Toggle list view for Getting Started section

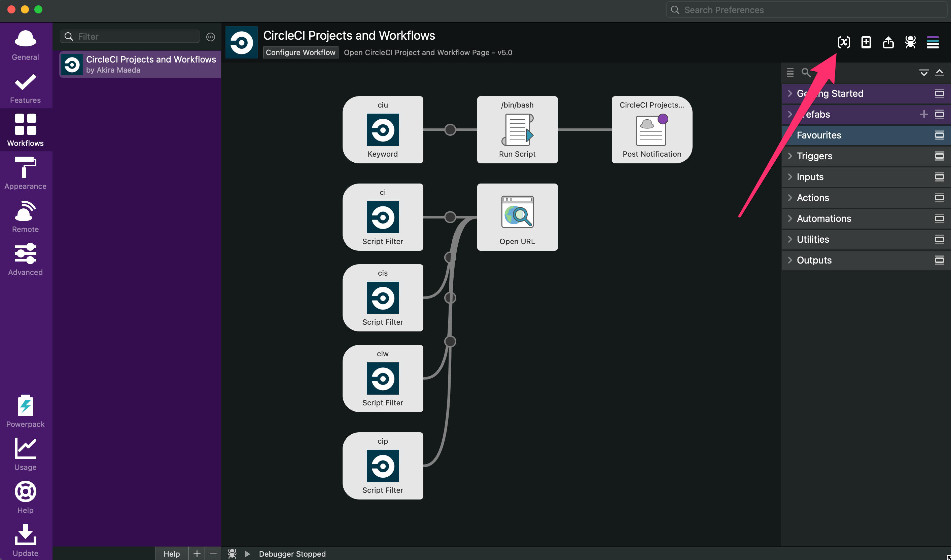point(939,93)
